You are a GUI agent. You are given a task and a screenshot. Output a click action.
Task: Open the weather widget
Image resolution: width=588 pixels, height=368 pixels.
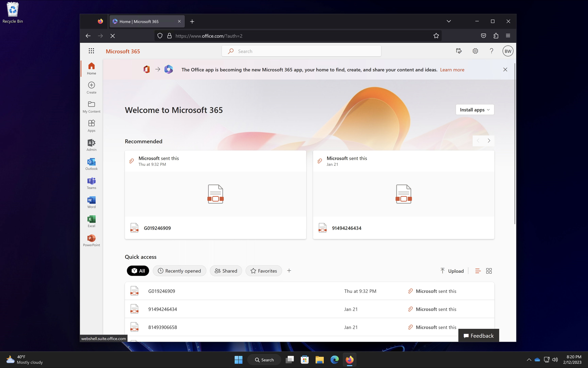click(x=24, y=360)
